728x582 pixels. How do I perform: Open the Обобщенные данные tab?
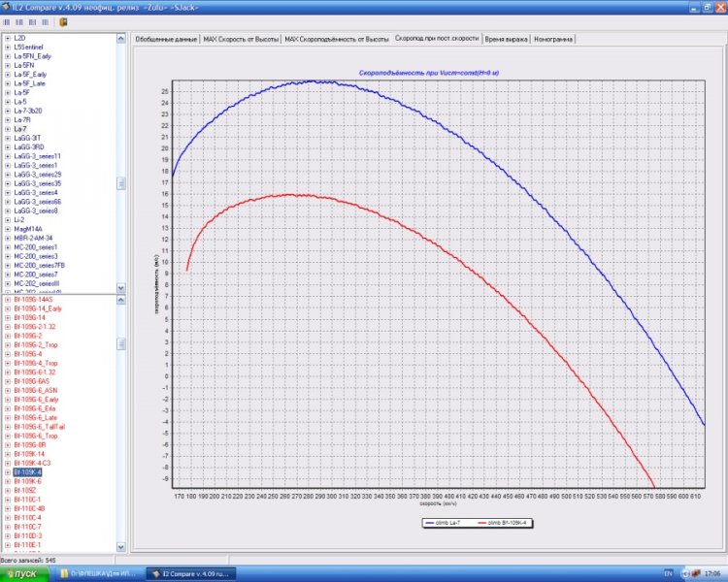(x=164, y=40)
